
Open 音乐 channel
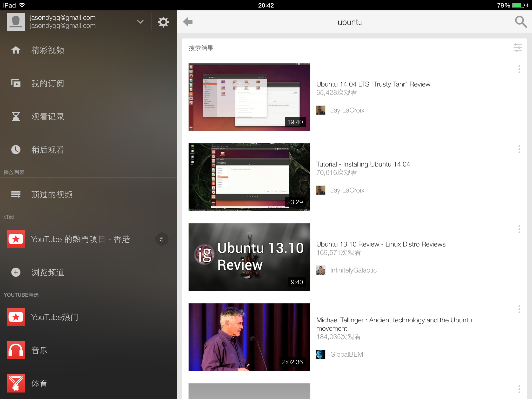tap(89, 350)
